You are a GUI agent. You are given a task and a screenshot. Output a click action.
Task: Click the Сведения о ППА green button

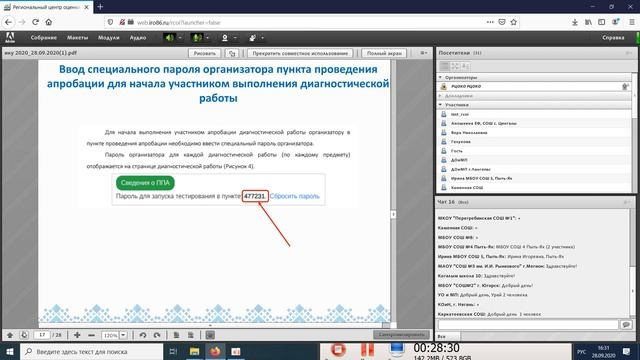145,183
